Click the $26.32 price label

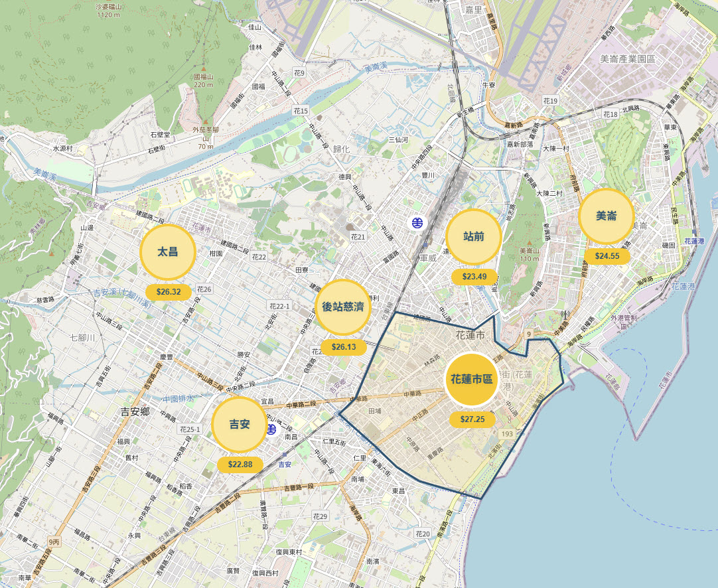(x=168, y=291)
